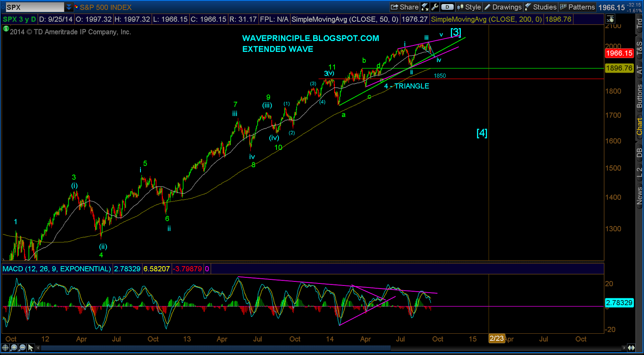Viewport: 644px width, 355px height.
Task: Click the clipboard link circle beside SPX
Action: click(4, 7)
